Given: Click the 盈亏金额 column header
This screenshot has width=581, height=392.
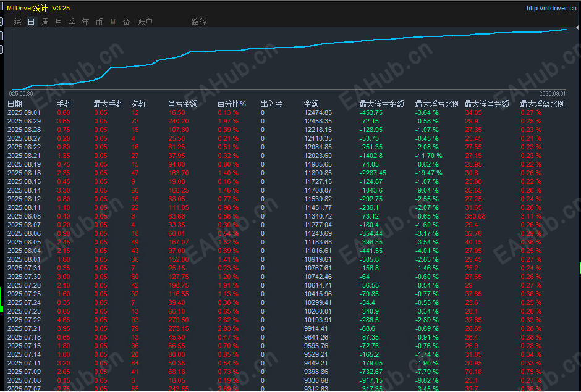Looking at the screenshot, I should click(x=183, y=104).
